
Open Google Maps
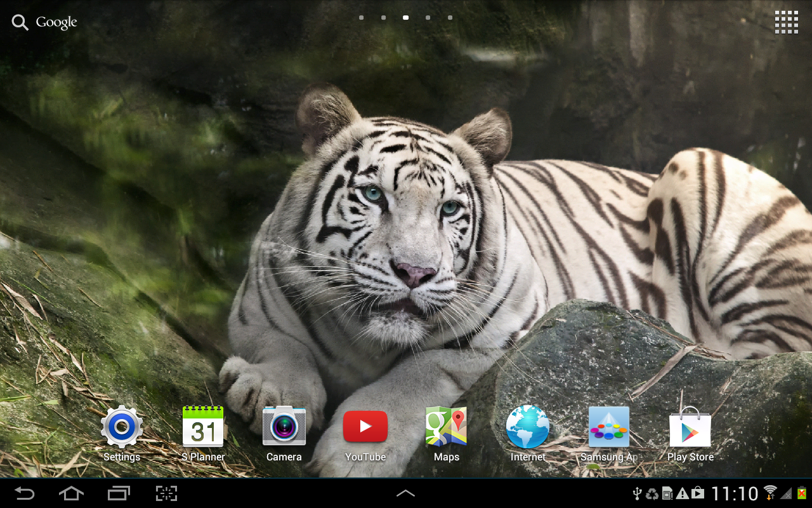(x=446, y=426)
